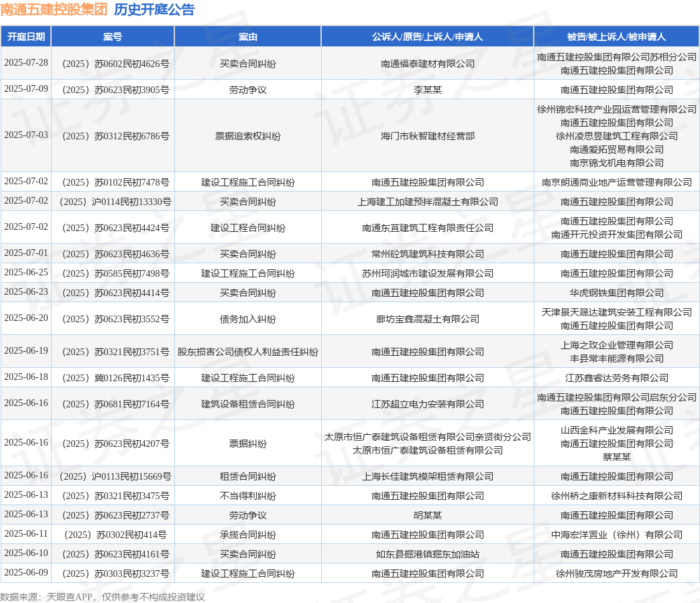The width and height of the screenshot is (700, 603).
Task: Click the 历史开庭公告 heading
Action: coord(154,9)
